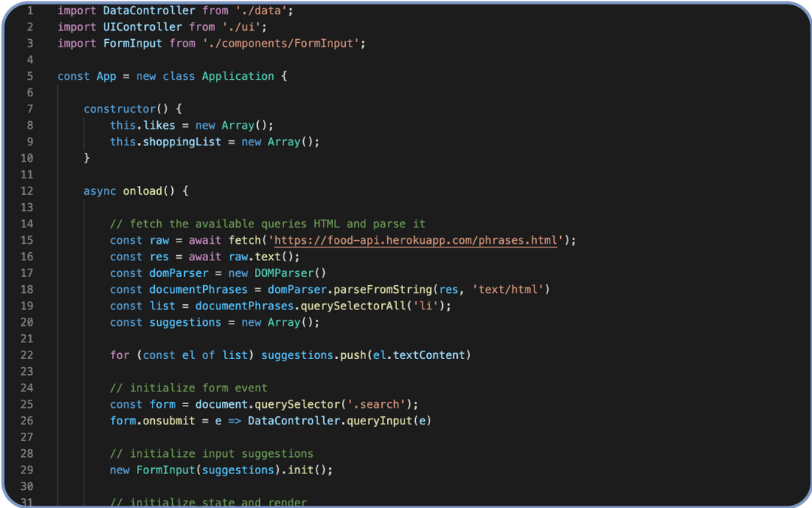Click line number 31 at the bottom

pos(26,502)
